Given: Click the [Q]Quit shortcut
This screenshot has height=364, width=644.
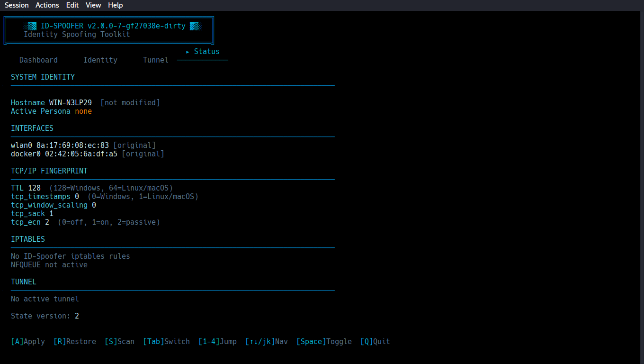Looking at the screenshot, I should tap(376, 342).
